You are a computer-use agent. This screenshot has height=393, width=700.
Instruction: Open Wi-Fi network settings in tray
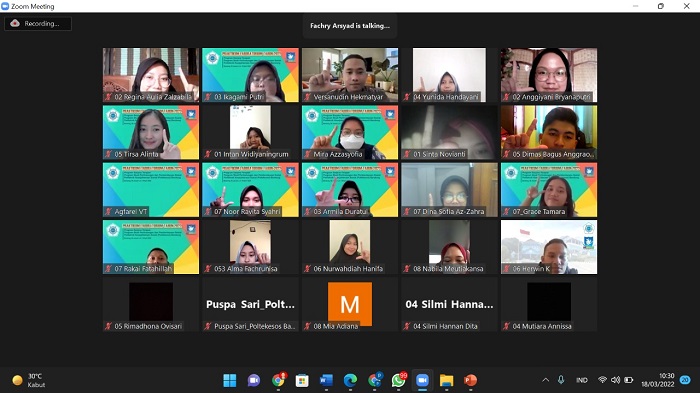click(602, 380)
